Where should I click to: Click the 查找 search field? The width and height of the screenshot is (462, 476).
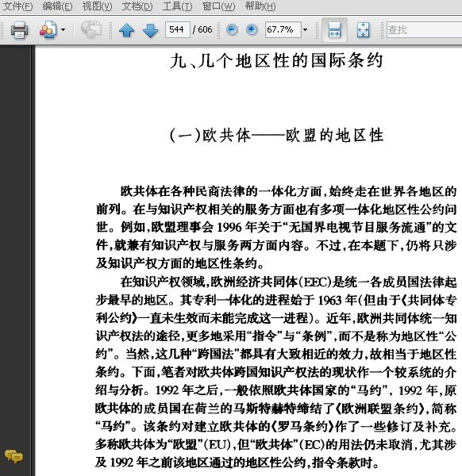point(424,30)
